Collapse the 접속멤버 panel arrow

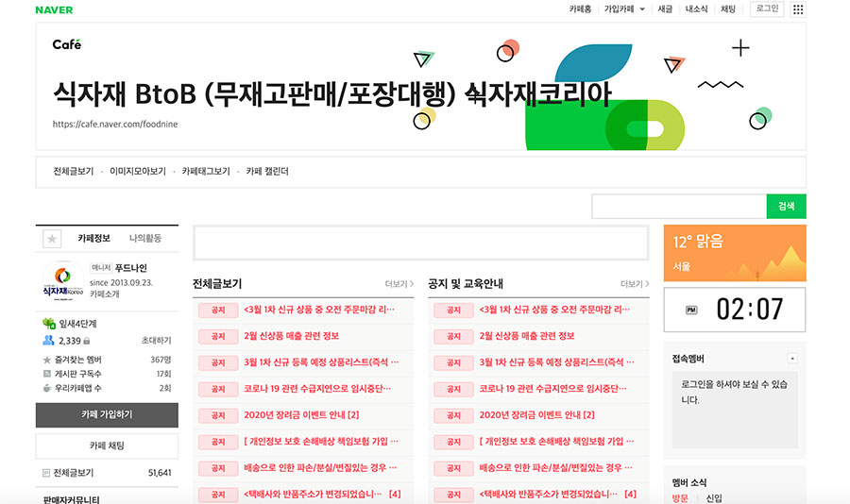(x=792, y=359)
